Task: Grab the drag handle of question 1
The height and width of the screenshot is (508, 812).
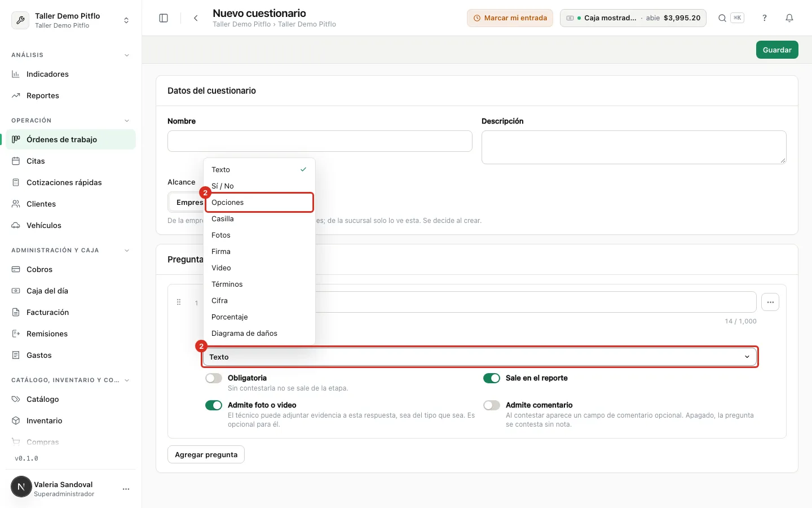Action: (x=179, y=303)
